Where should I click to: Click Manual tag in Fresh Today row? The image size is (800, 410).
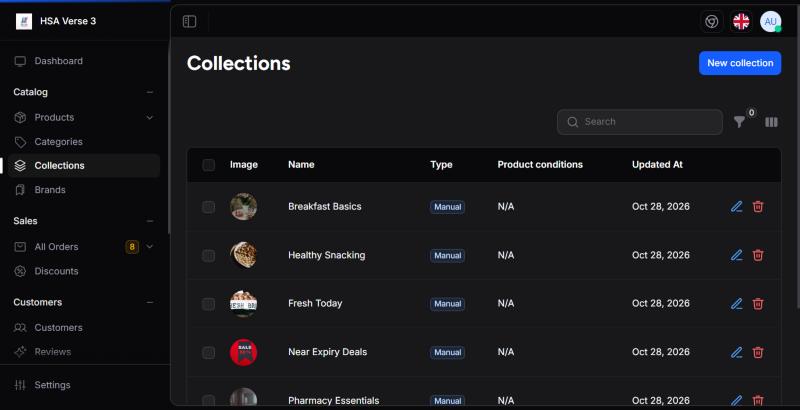coord(447,304)
